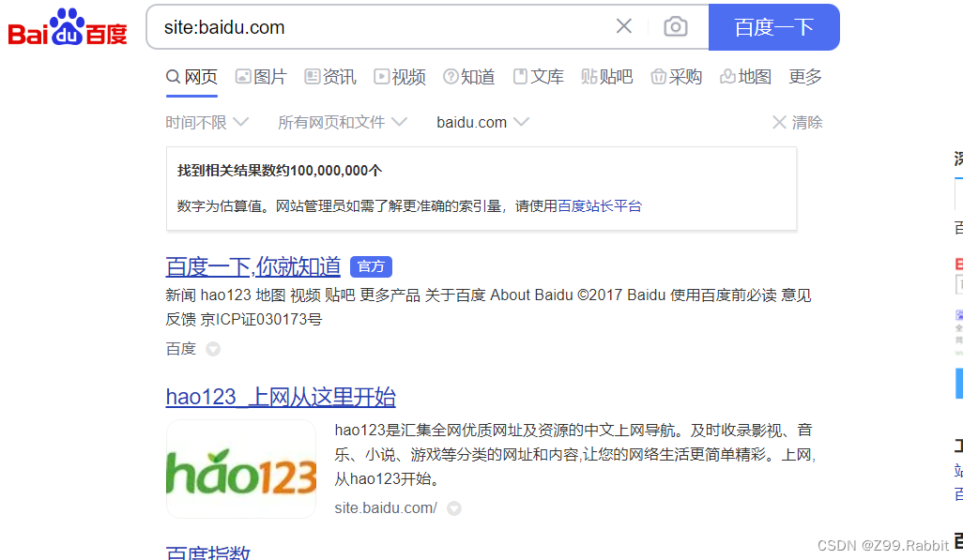The width and height of the screenshot is (963, 560).
Task: Clear the search box with the X icon
Action: click(x=624, y=26)
